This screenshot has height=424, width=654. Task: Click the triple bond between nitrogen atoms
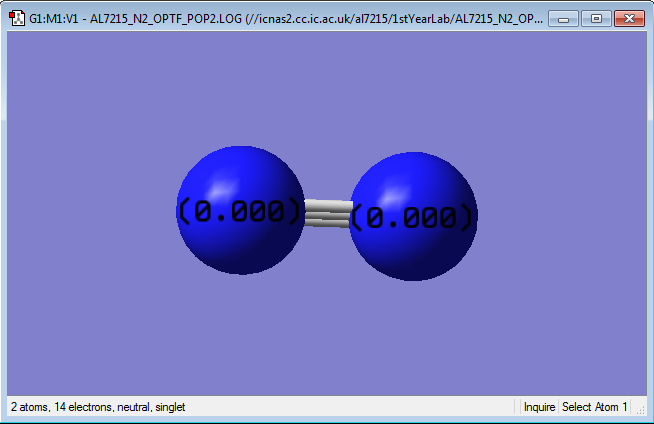click(x=327, y=213)
